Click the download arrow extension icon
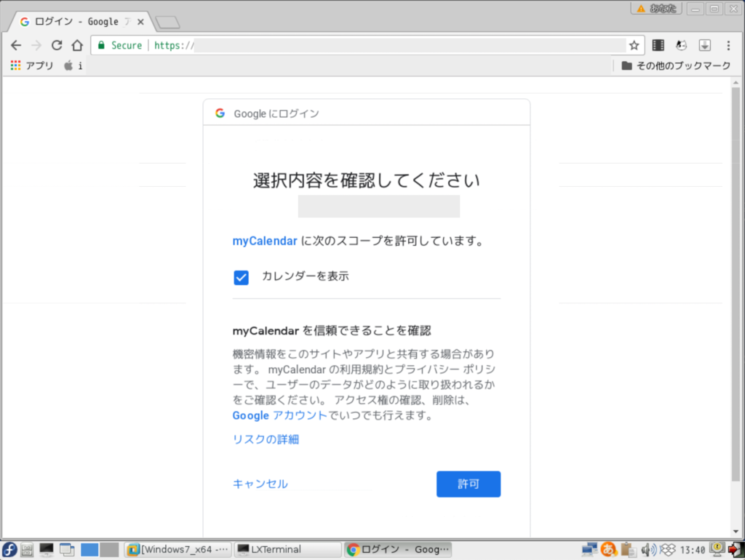745x560 pixels. click(704, 45)
